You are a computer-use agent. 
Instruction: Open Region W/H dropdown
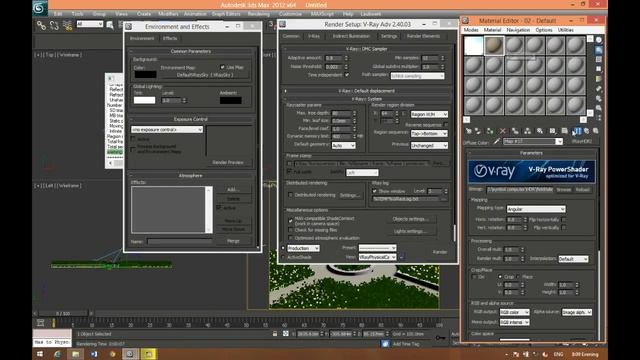tap(429, 114)
